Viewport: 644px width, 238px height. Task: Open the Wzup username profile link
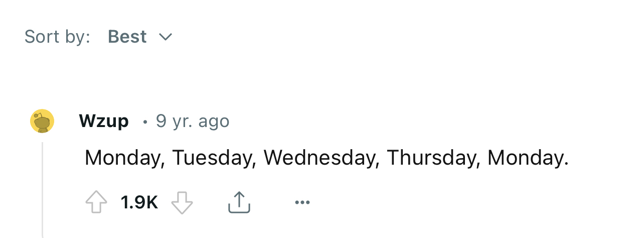pyautogui.click(x=104, y=121)
